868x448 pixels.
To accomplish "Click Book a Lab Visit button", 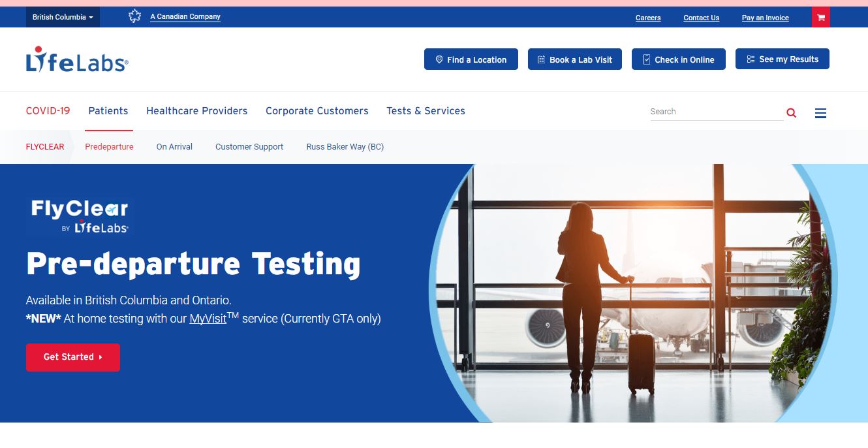I will 574,59.
